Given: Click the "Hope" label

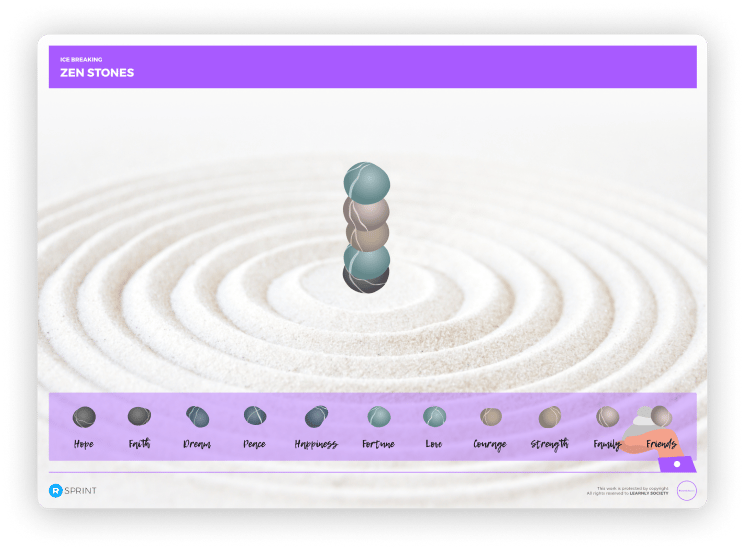Looking at the screenshot, I should tap(84, 444).
